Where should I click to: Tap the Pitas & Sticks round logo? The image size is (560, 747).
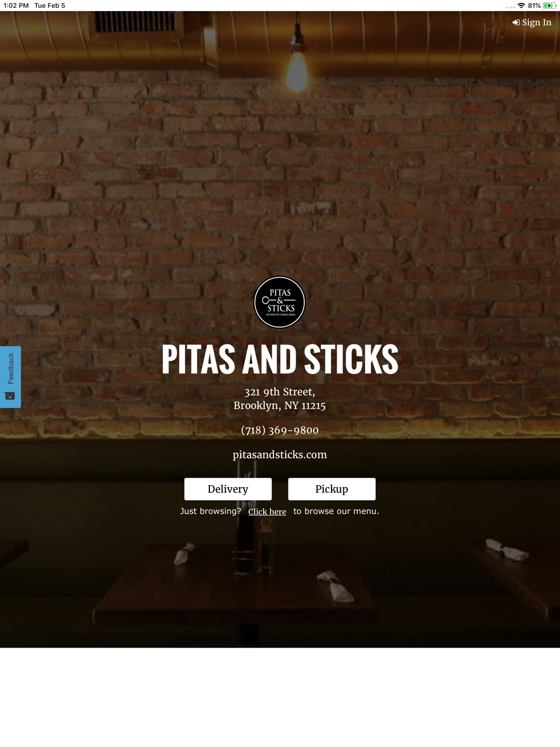point(279,302)
